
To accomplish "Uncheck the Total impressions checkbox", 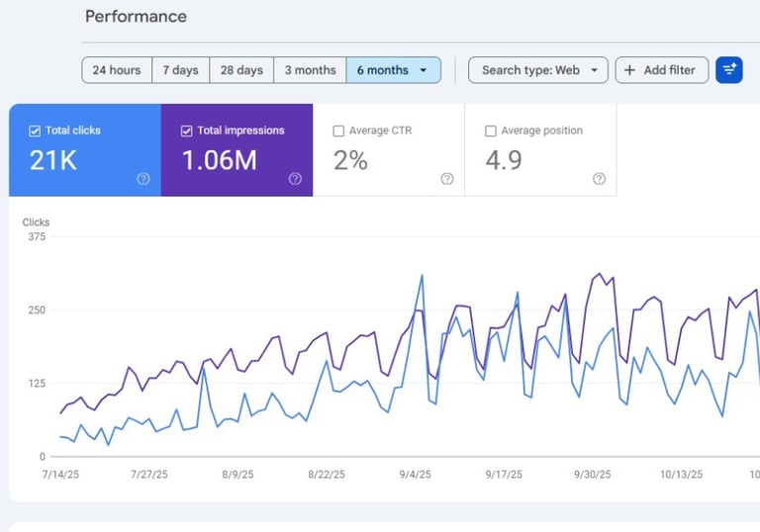I will click(187, 131).
